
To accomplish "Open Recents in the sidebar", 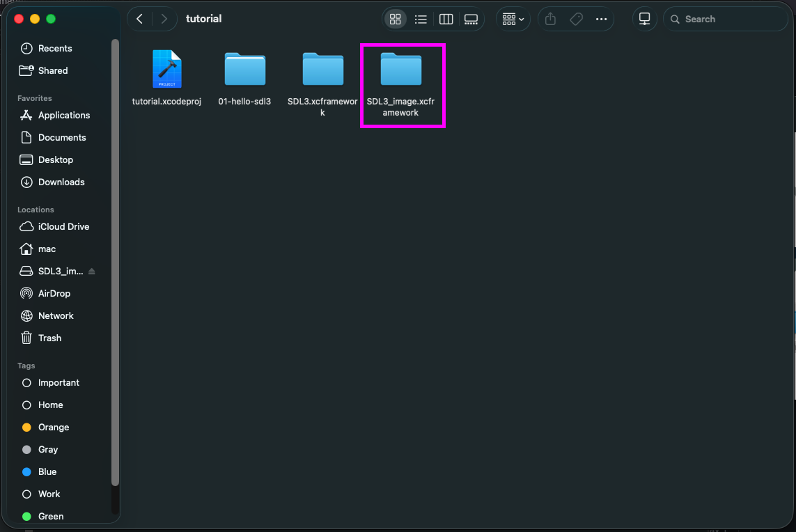I will 55,48.
